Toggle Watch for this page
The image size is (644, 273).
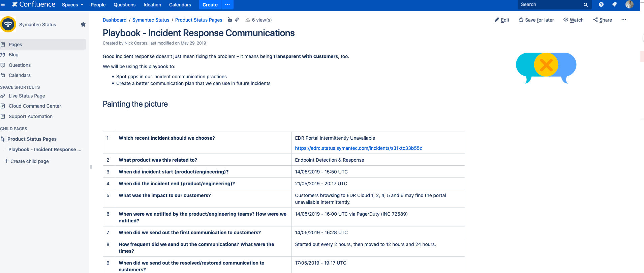click(x=573, y=20)
